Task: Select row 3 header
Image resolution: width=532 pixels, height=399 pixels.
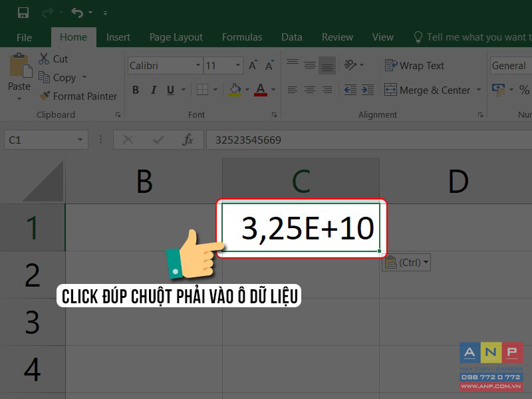Action: 33,322
